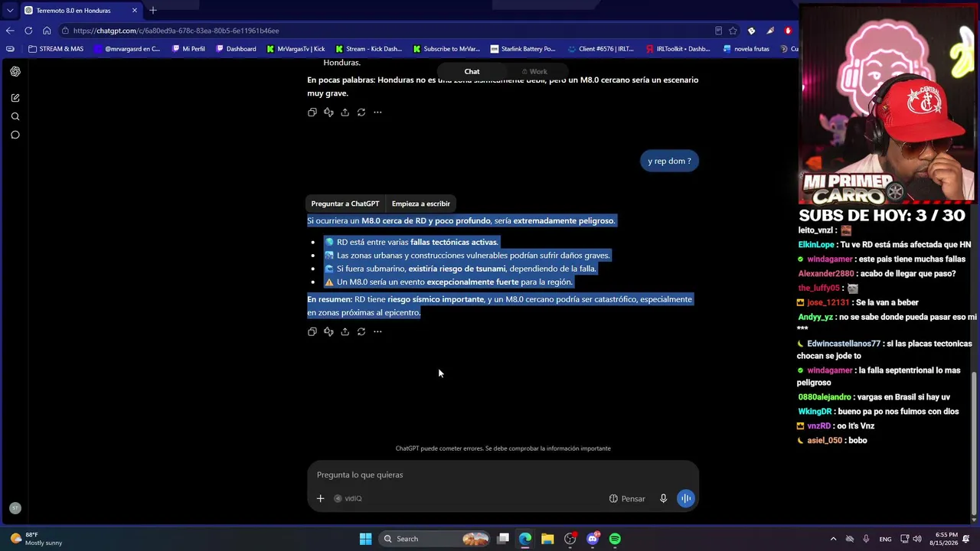Open the Dashboard bookmark
The width and height of the screenshot is (980, 551).
(x=236, y=49)
